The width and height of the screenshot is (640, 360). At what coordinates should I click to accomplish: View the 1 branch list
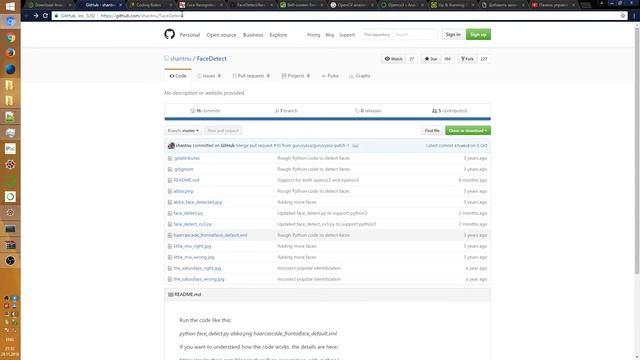287,111
